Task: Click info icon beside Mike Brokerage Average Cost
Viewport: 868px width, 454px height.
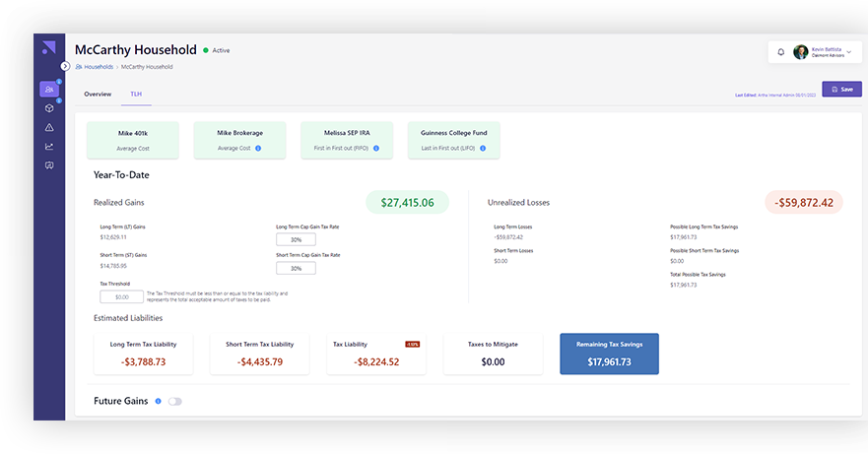Action: (258, 148)
